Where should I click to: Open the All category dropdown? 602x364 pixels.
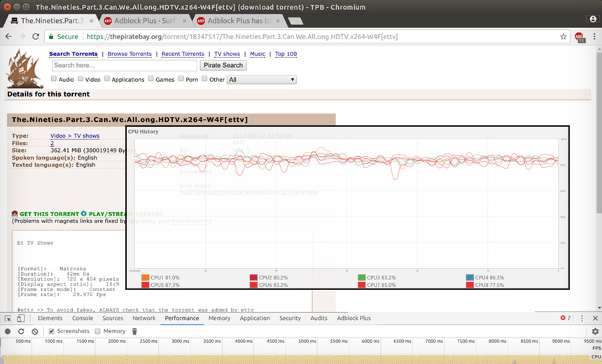click(x=262, y=80)
